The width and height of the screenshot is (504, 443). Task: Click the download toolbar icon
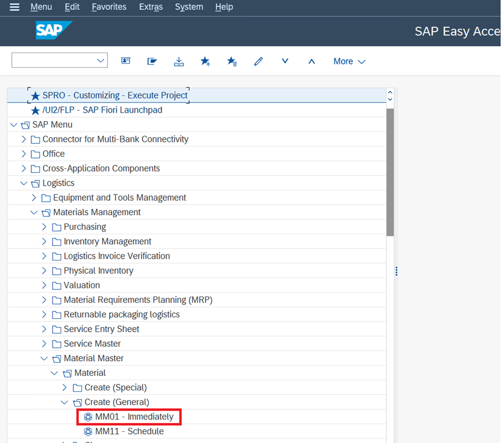179,61
